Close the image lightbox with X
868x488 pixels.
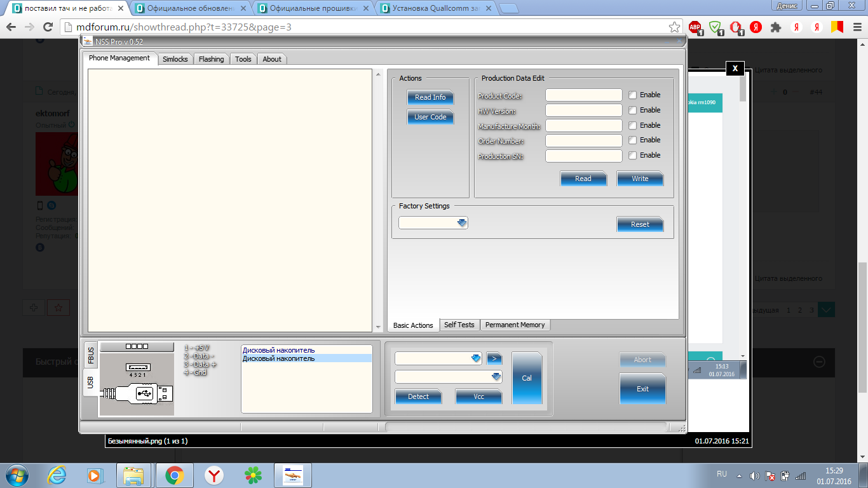(x=735, y=68)
